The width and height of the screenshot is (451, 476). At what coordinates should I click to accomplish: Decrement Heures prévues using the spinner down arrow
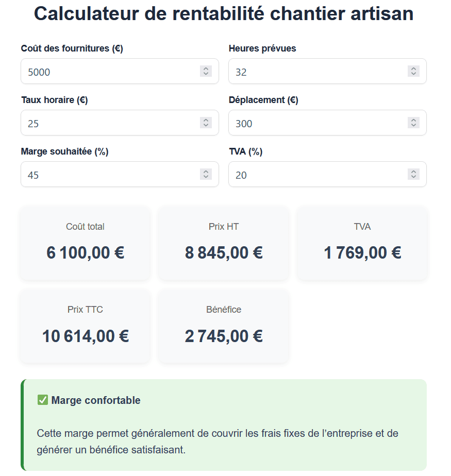[x=414, y=74]
